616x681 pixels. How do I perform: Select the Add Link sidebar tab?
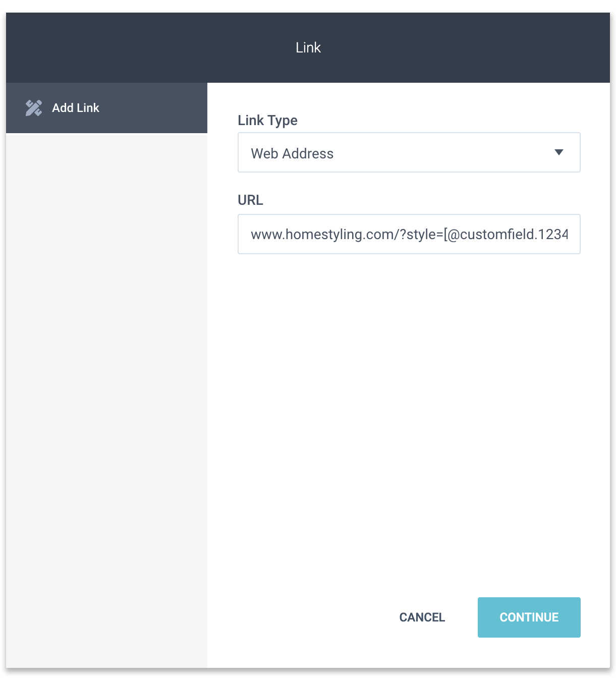(x=106, y=108)
